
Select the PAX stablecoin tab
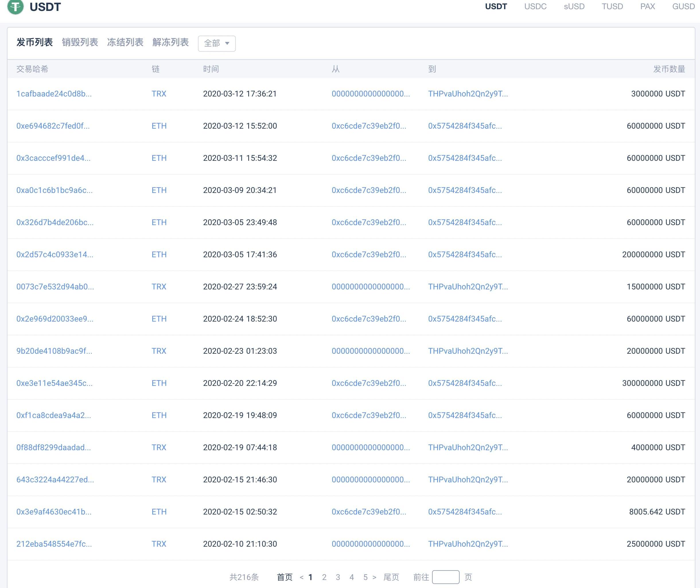[647, 7]
